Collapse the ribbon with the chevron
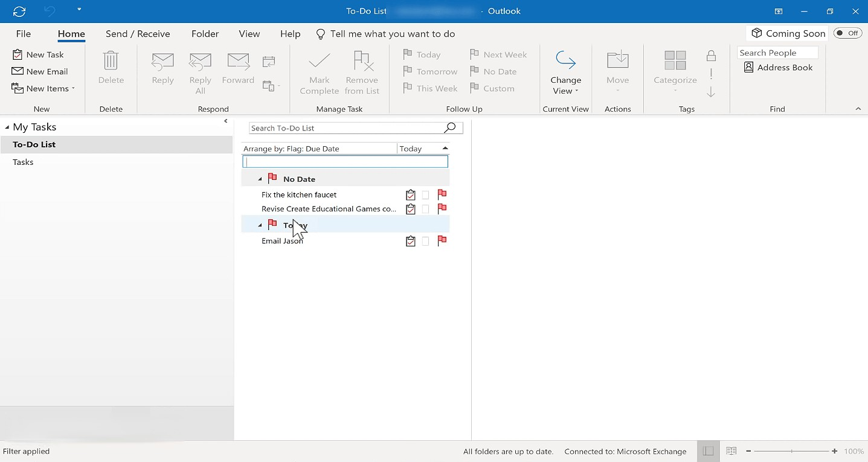 858,109
